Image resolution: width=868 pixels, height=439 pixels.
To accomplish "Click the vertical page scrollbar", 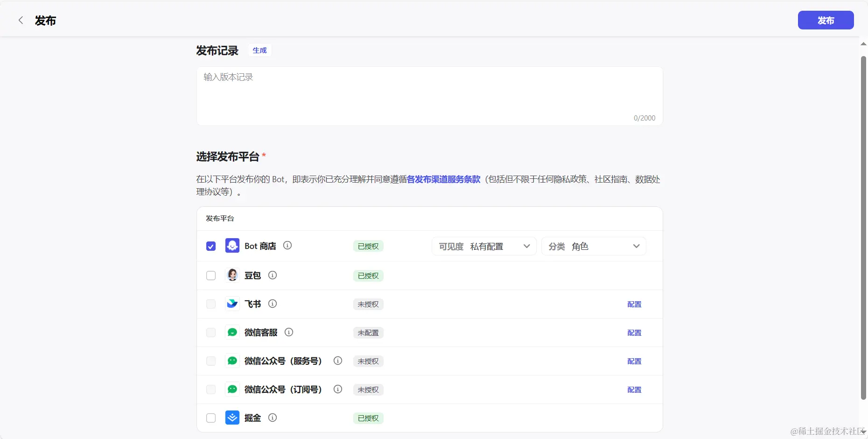I will pos(863,228).
